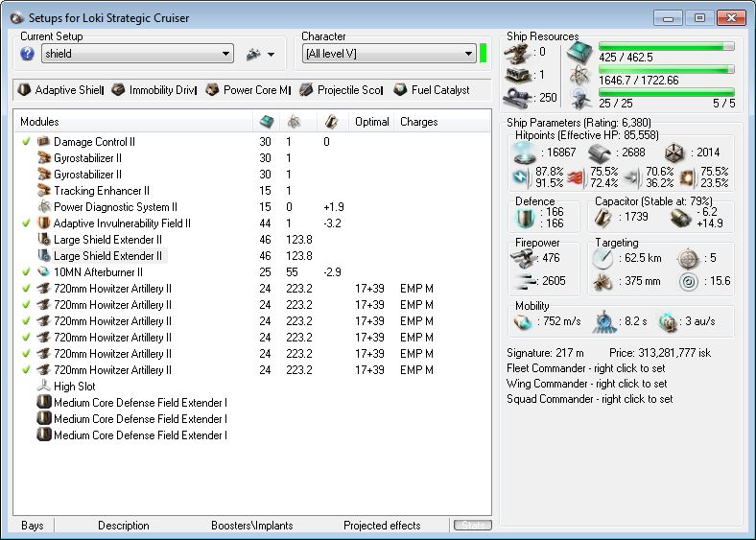
Task: Click the Projectile Scoping subsystem icon
Action: pyautogui.click(x=306, y=89)
